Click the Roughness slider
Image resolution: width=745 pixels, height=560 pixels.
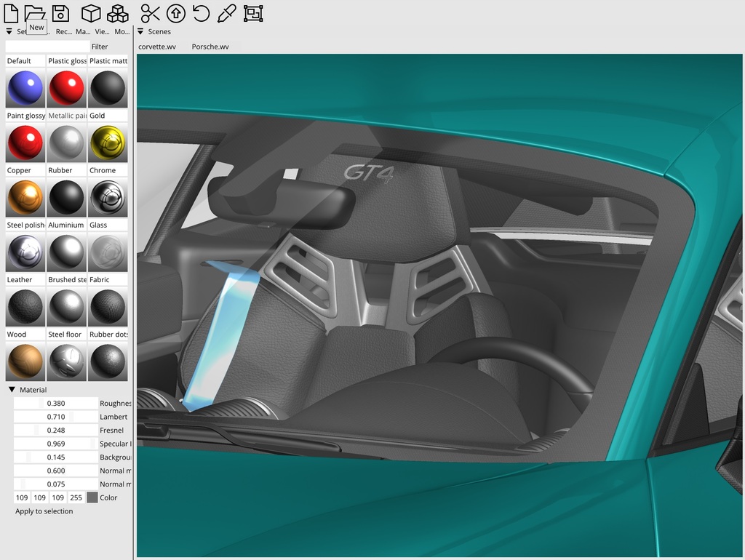pos(56,404)
